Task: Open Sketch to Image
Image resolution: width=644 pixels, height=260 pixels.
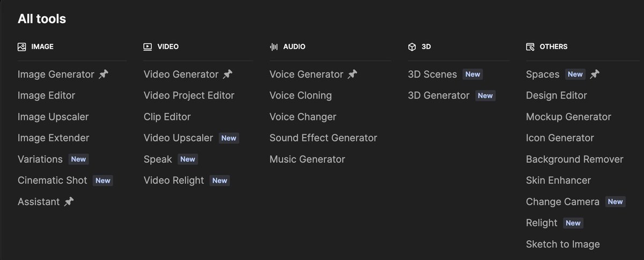Action: [x=563, y=244]
